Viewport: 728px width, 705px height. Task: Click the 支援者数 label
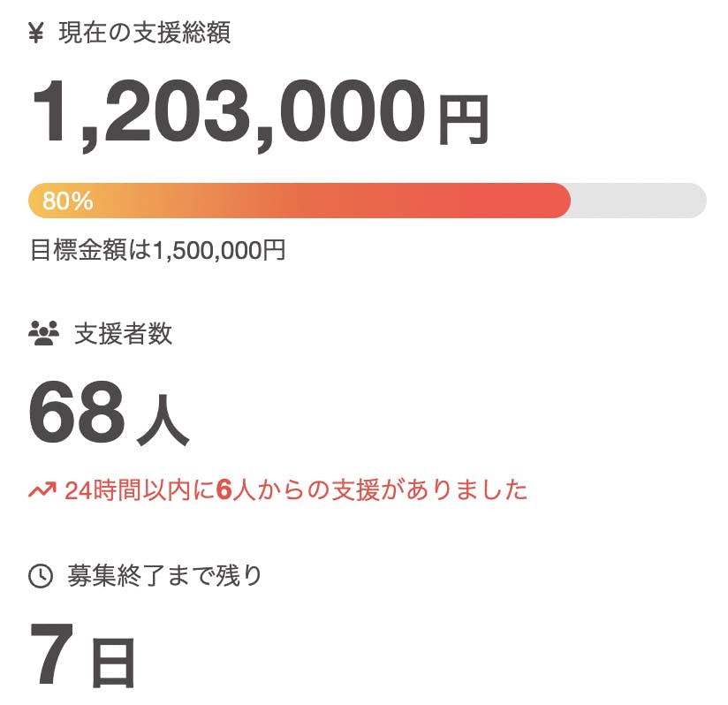coord(123,334)
